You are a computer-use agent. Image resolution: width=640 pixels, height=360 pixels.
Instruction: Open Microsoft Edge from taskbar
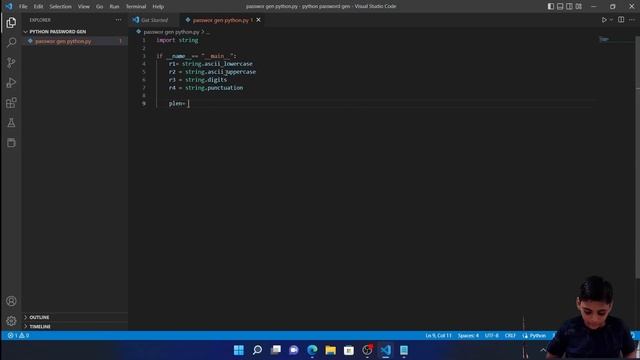click(x=312, y=350)
